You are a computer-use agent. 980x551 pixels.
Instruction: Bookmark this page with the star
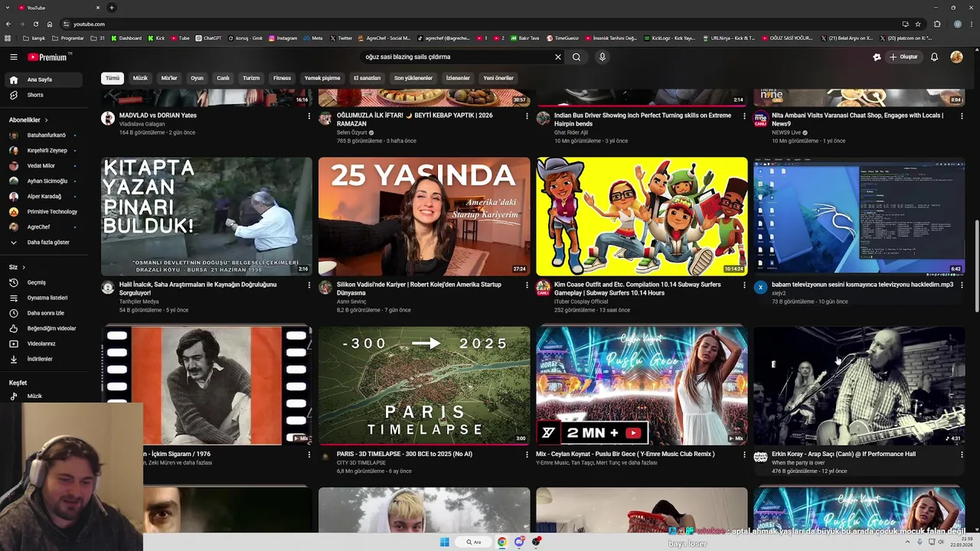tap(918, 24)
